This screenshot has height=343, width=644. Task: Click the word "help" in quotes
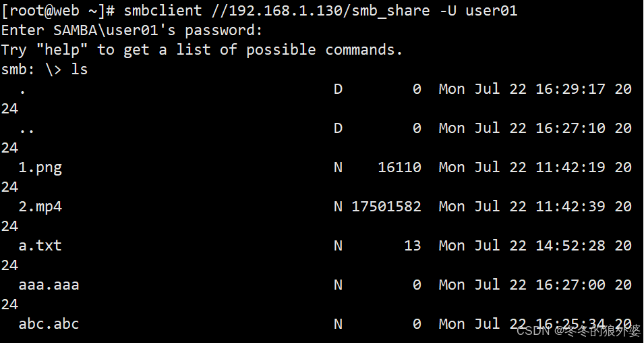[61, 50]
